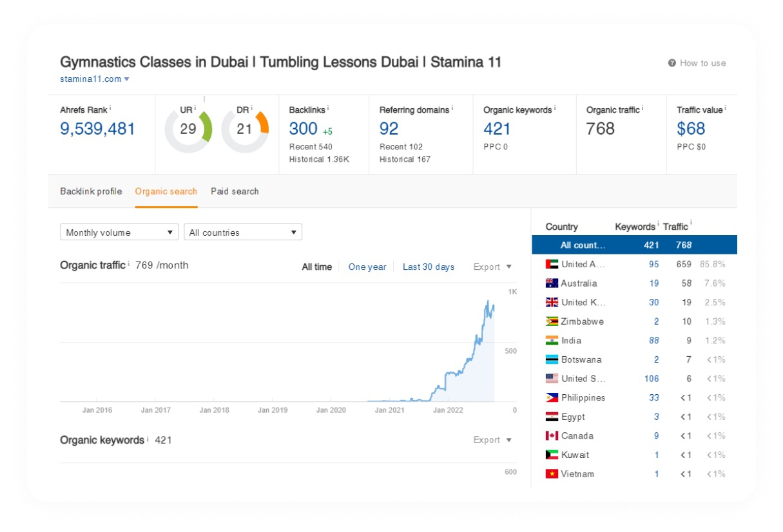The height and width of the screenshot is (532, 783).
Task: Click the Recent 102 referring domains text
Action: click(401, 147)
